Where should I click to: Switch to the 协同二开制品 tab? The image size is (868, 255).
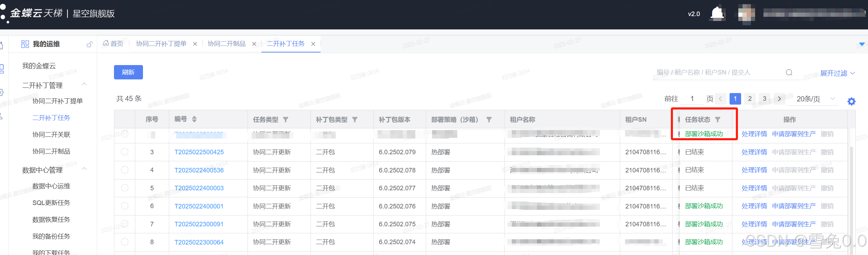[227, 44]
